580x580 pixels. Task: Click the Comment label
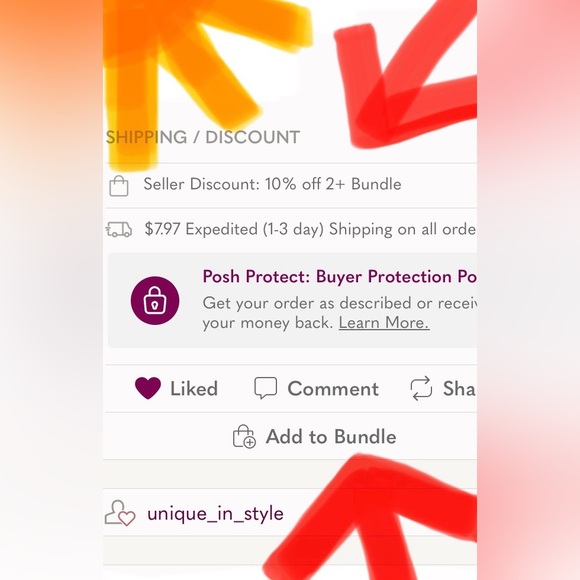click(333, 388)
